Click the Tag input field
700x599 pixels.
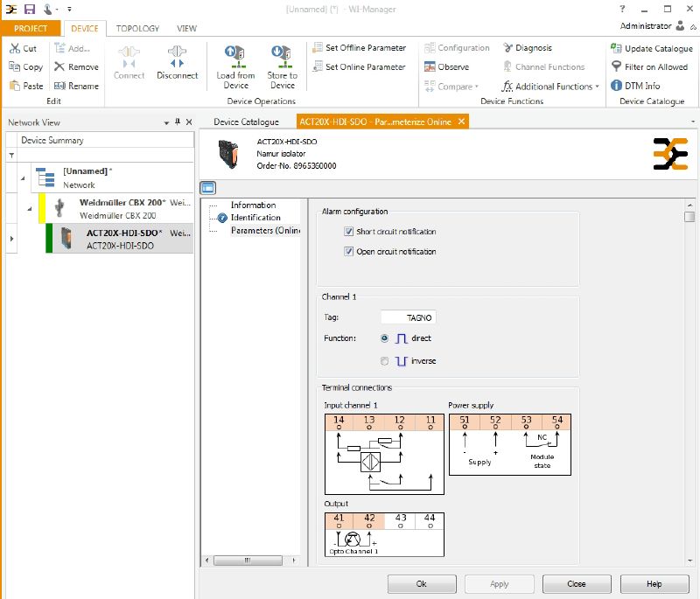(409, 318)
